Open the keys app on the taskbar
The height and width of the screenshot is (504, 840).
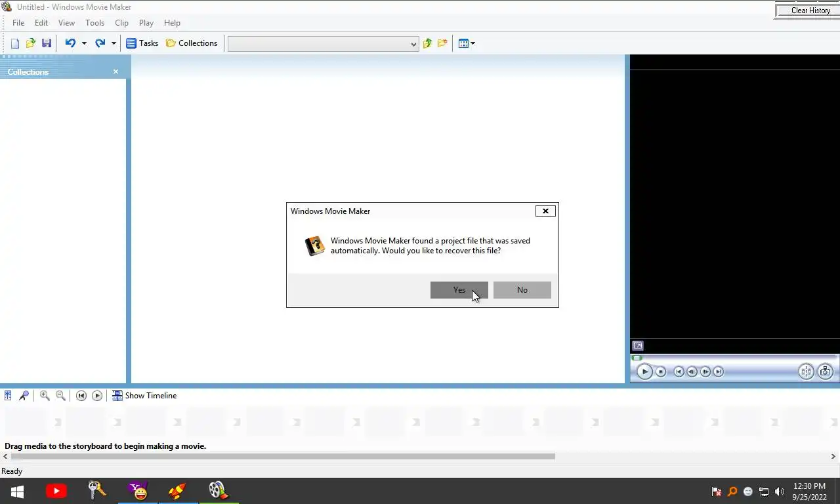(97, 491)
